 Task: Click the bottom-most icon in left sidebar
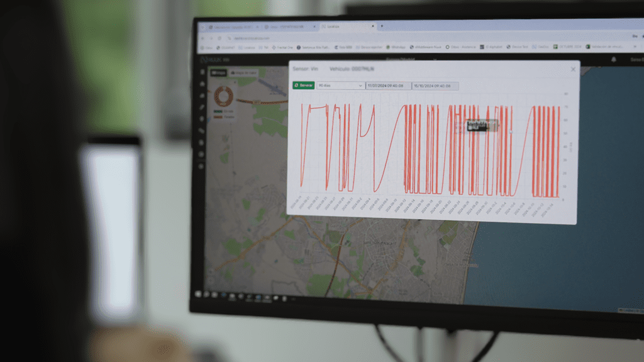click(x=202, y=167)
